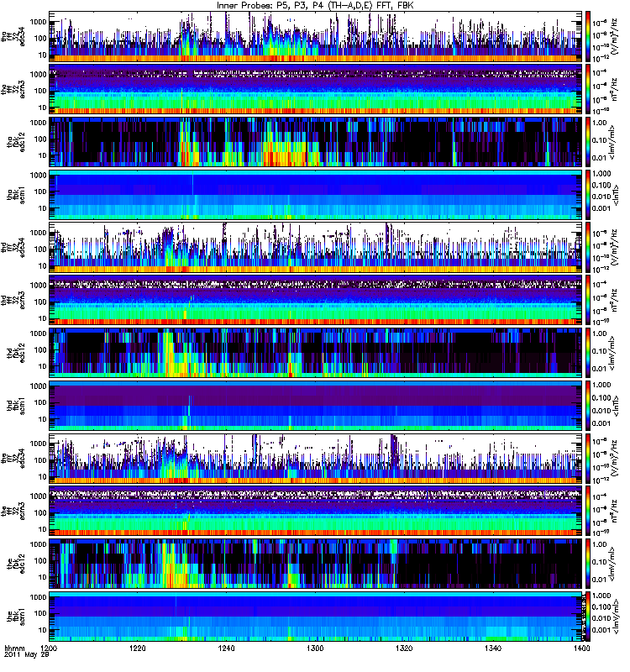
Task: Click the 1.000 color bar value of tha scm1
Action: (601, 174)
